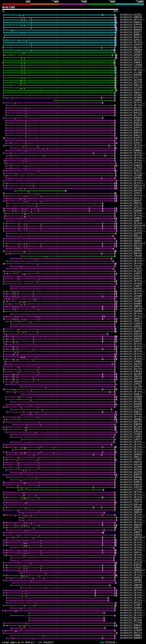This screenshot has height=644, width=146.
Task: Open hit UniRef100_A7PF54
Action: [x=131, y=25]
